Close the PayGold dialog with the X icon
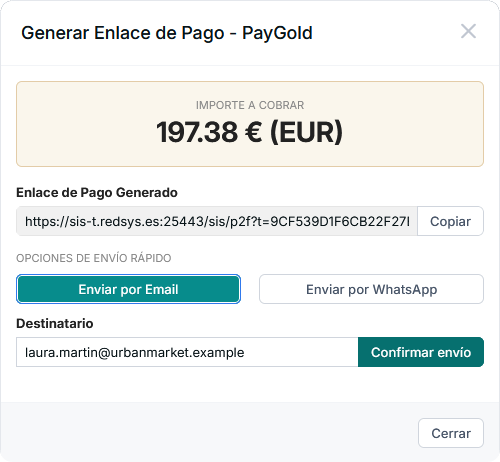This screenshot has height=462, width=500. coord(468,31)
